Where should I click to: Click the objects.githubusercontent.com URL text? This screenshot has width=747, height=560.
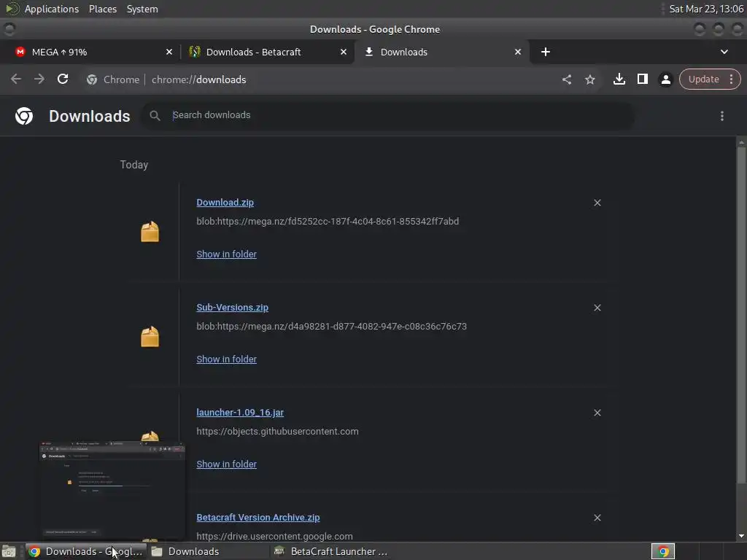[x=277, y=432]
